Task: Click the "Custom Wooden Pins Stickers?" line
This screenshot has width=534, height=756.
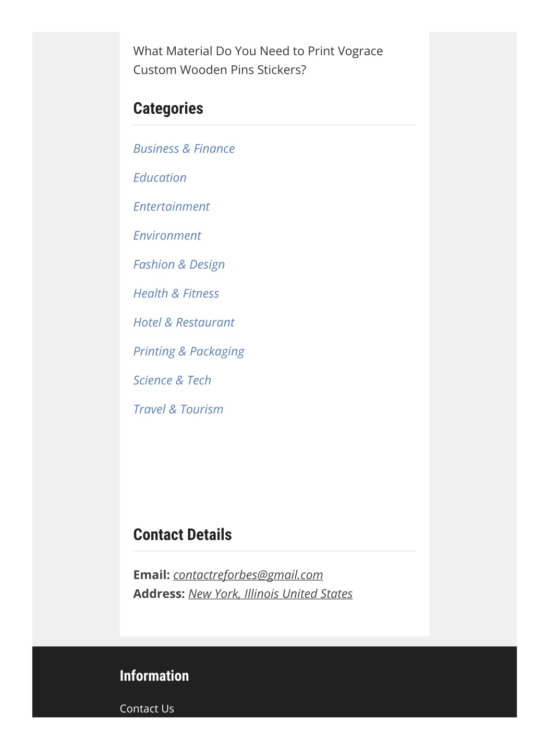Action: click(x=220, y=70)
